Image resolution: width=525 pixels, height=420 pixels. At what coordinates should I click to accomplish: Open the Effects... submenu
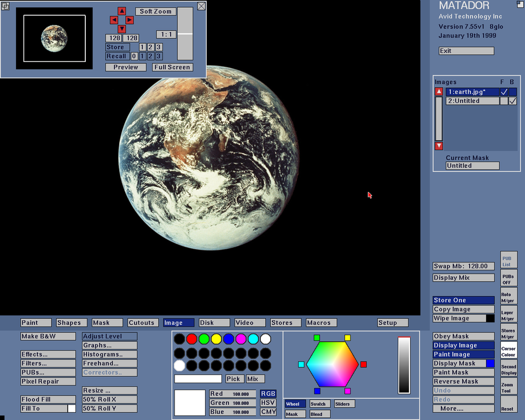coord(48,354)
